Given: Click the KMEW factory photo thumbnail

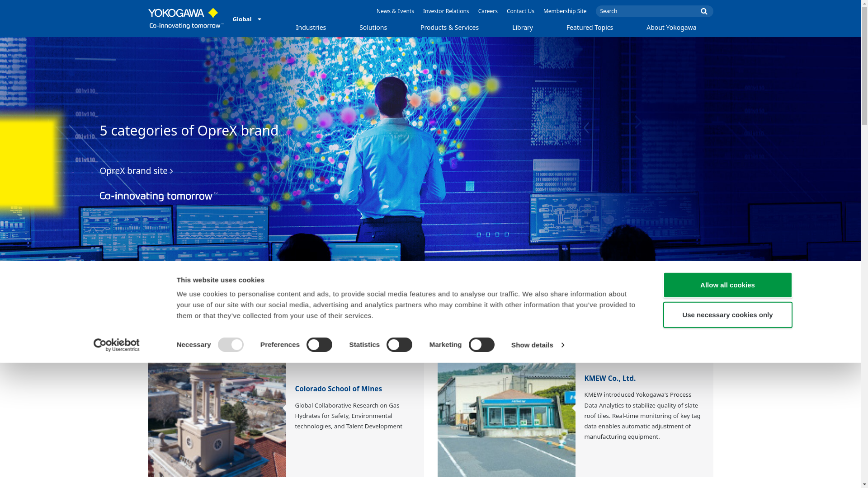Looking at the screenshot, I should point(506,420).
